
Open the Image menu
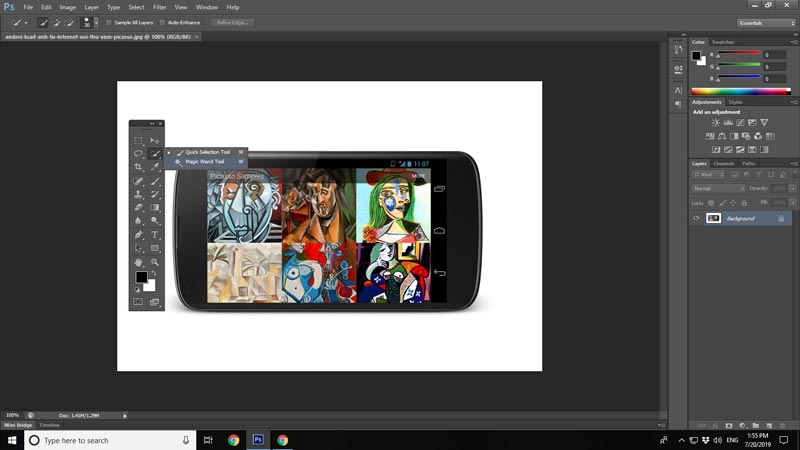click(67, 7)
